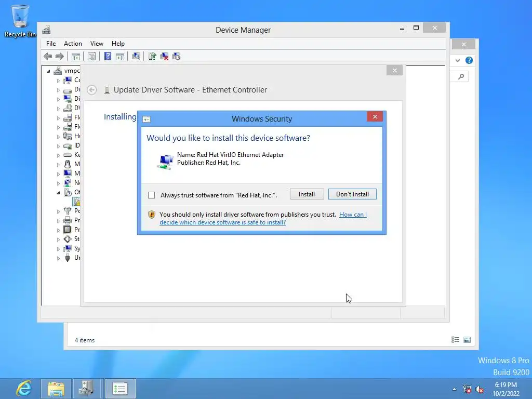Click the Don't Install button

point(352,194)
